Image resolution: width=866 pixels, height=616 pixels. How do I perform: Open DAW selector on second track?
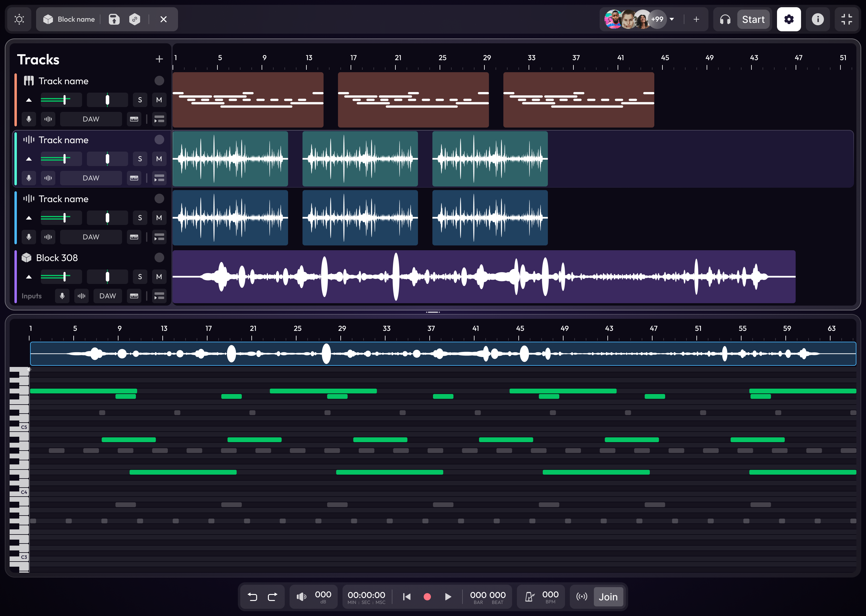point(91,178)
